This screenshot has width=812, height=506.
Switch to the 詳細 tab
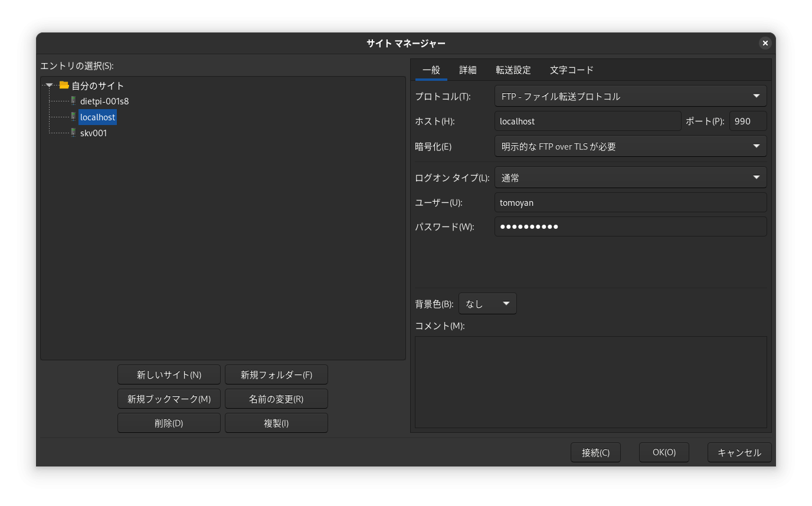(x=467, y=70)
